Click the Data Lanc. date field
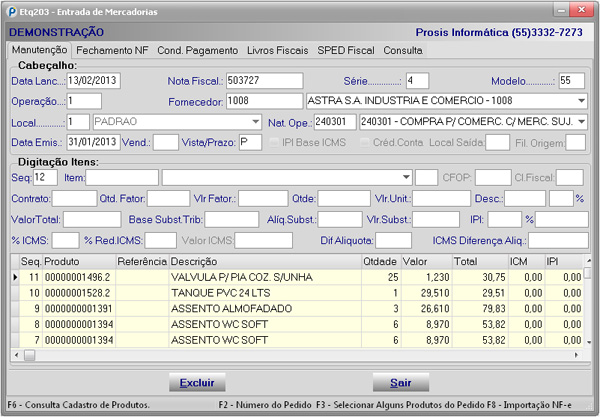This screenshot has height=417, width=600. [93, 81]
